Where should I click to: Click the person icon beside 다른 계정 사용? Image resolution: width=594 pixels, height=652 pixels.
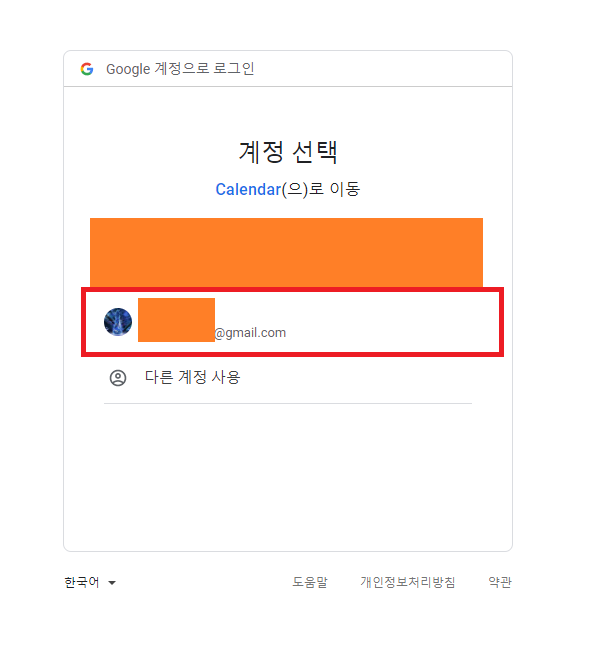coord(118,378)
